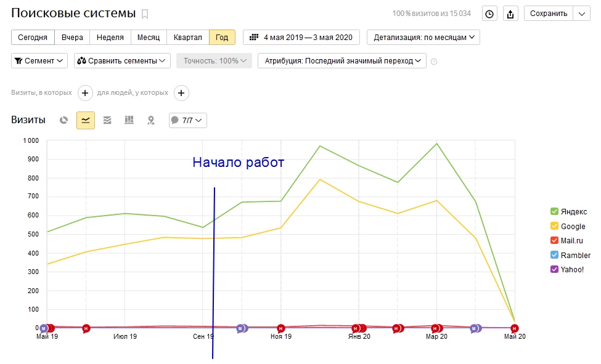The width and height of the screenshot is (601, 364).
Task: Toggle the Яндекс legend checkbox
Action: click(x=554, y=211)
